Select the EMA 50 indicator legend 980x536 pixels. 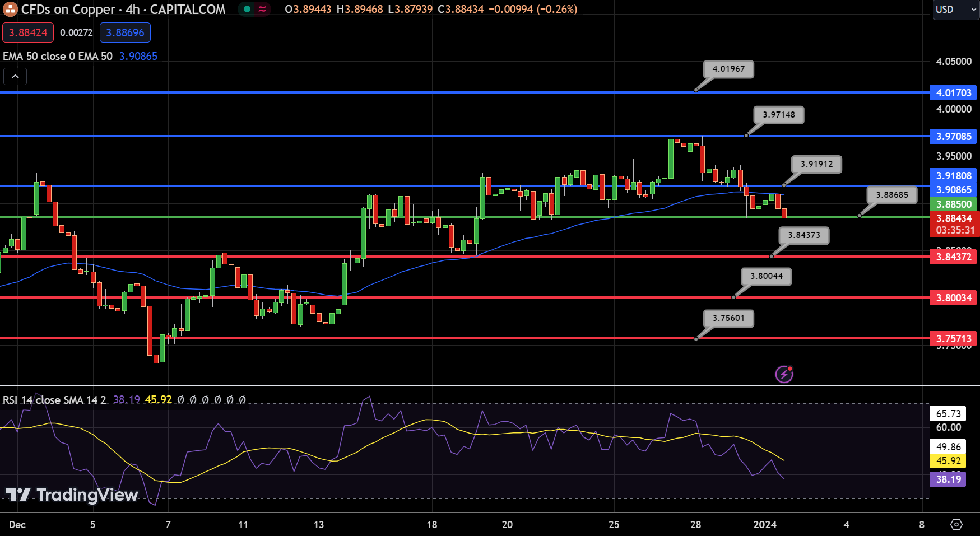click(x=58, y=56)
